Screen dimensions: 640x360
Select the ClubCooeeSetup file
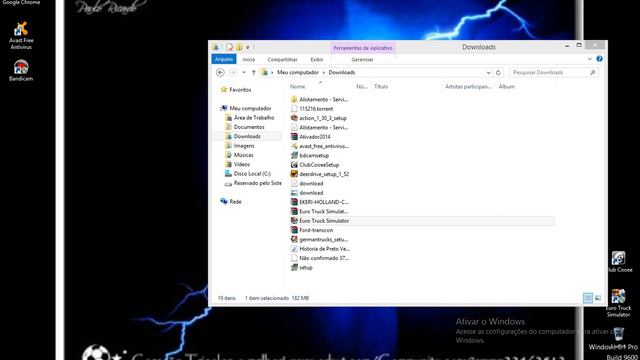pos(315,165)
